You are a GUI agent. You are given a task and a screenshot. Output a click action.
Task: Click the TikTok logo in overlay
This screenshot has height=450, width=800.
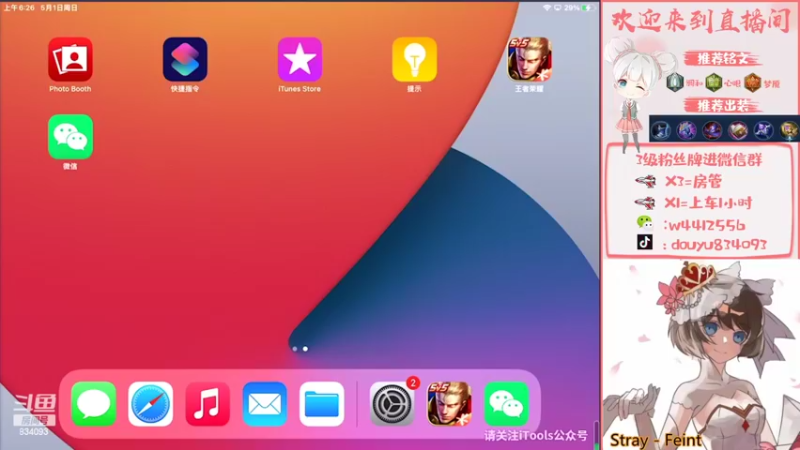(x=645, y=242)
